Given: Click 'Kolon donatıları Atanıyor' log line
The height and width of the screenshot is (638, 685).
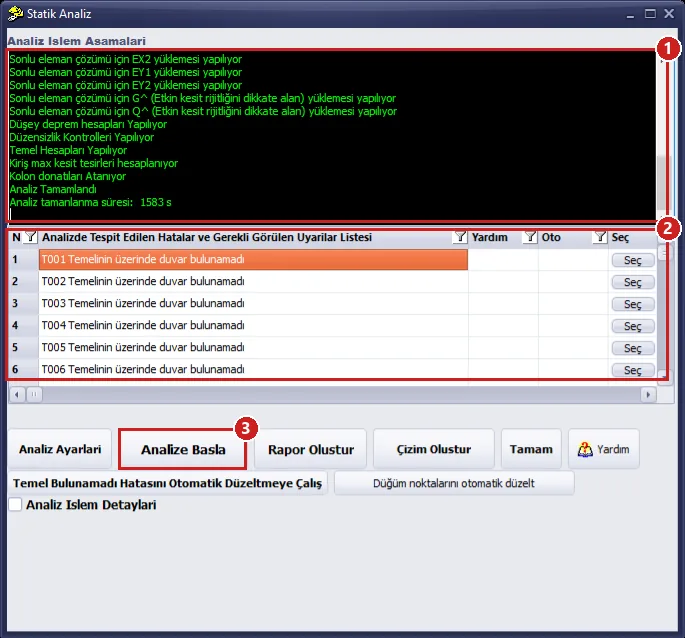Looking at the screenshot, I should tap(68, 176).
